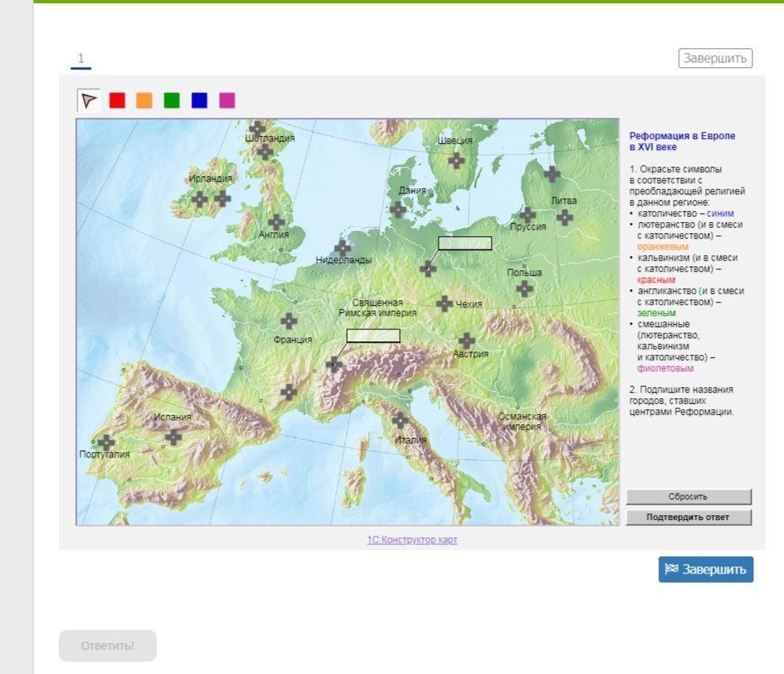Screen dimensions: 784x674
Task: Pick the blue color swatch
Action: 199,100
